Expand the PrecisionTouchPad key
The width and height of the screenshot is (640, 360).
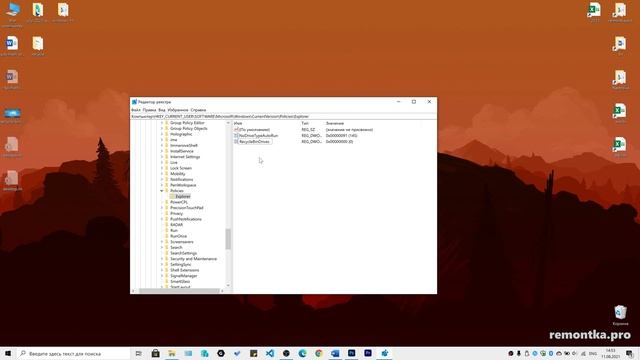pyautogui.click(x=162, y=208)
